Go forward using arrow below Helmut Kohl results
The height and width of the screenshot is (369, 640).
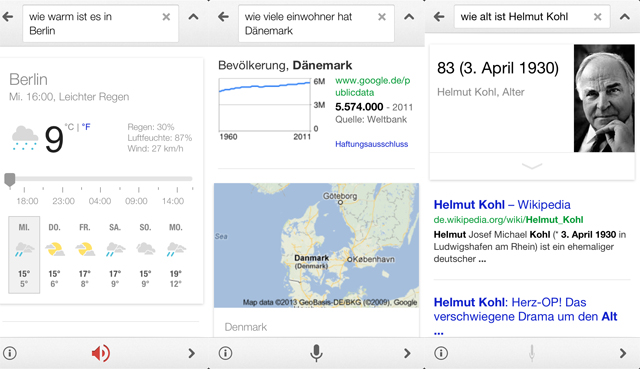pyautogui.click(x=623, y=353)
